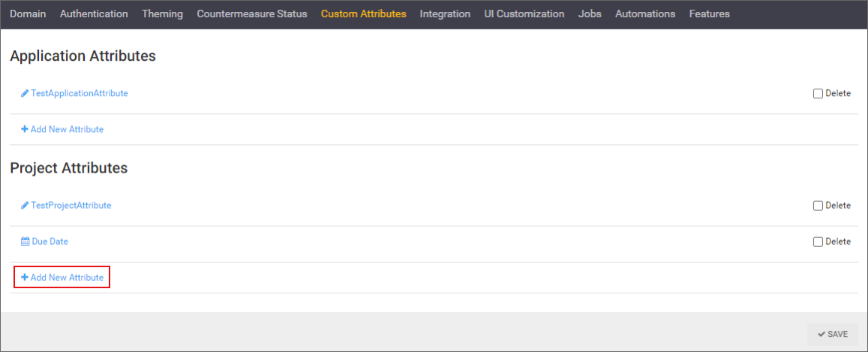Open the UI Customization tab
This screenshot has width=868, height=352.
coord(524,14)
